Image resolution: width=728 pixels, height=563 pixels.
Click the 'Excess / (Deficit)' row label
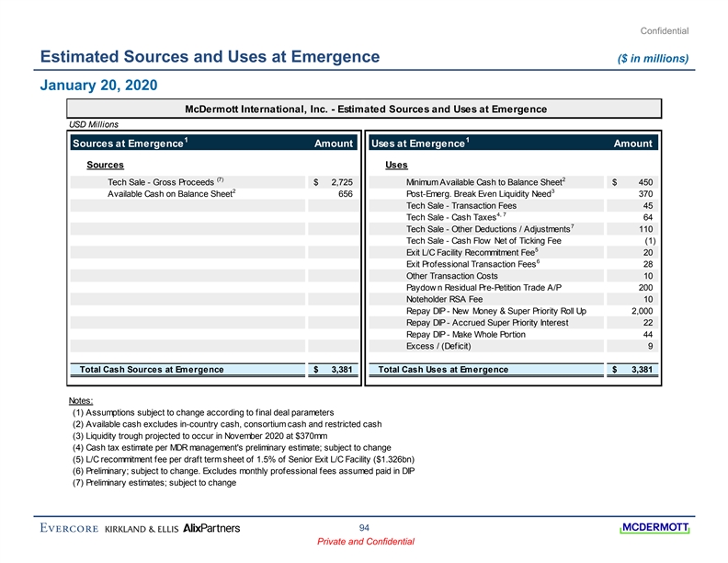(x=439, y=346)
